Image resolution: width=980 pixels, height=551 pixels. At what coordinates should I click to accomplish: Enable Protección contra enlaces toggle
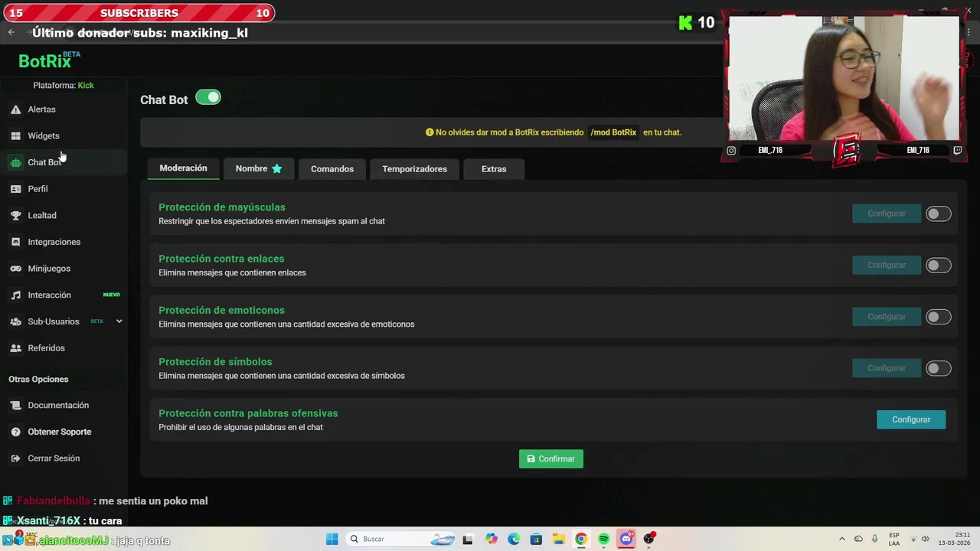938,266
